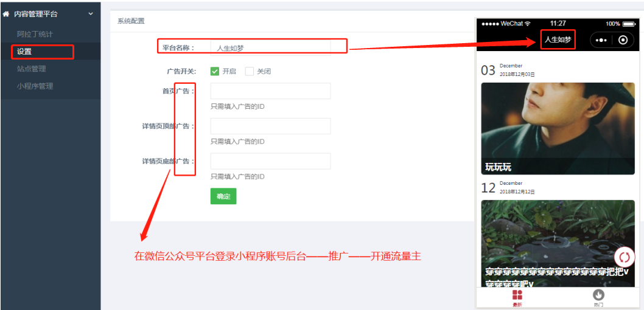Collapse the 内容管理平台 menu chevron

pos(91,13)
